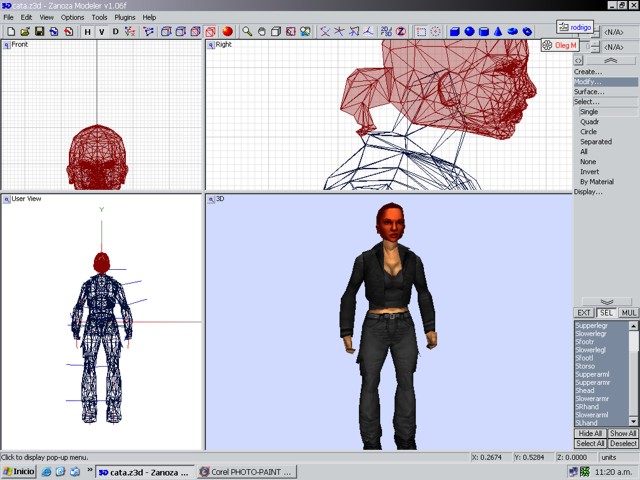Click the Show All button
The image size is (640, 480).
coord(623,433)
